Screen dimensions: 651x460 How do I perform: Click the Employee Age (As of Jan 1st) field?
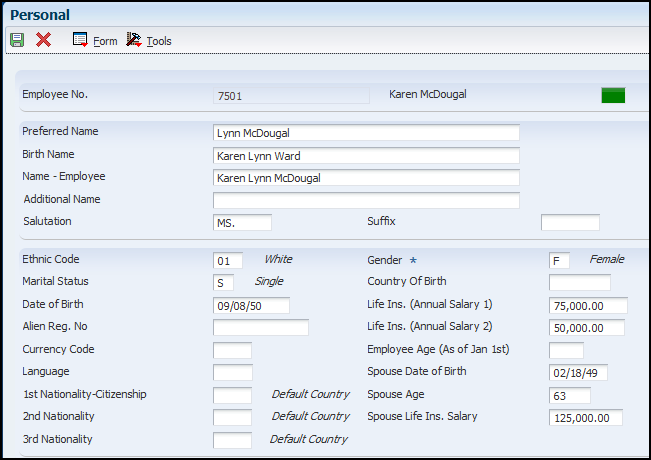pos(566,350)
